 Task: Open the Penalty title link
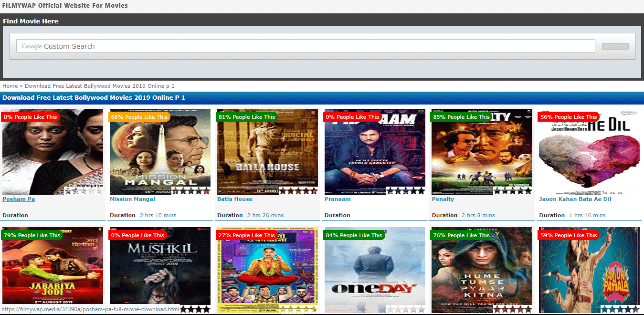[x=443, y=199]
